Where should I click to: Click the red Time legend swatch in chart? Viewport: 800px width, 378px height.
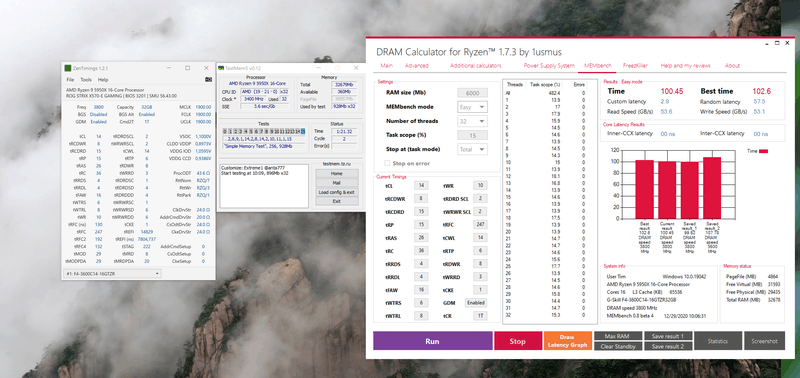pos(764,151)
